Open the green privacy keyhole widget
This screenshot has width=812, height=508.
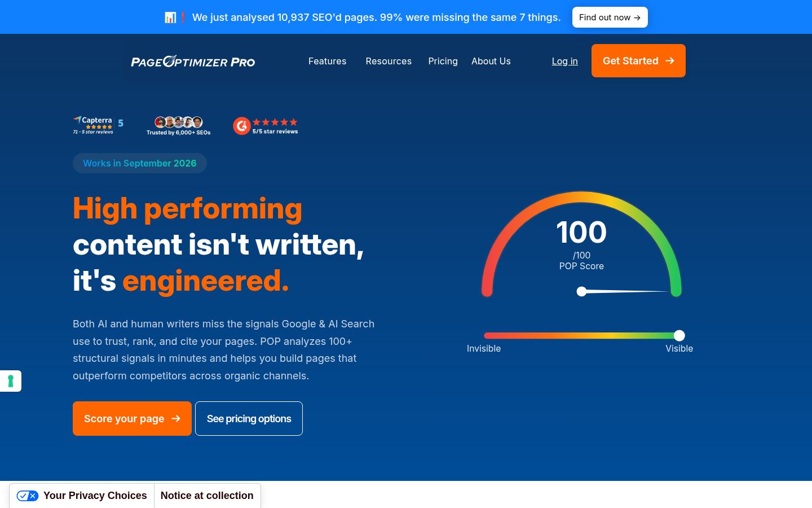[11, 381]
